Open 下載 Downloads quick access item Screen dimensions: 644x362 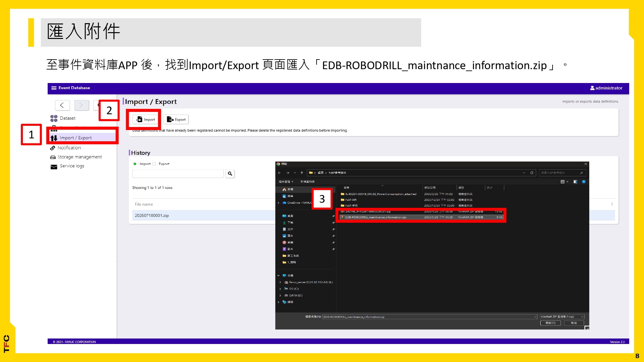tap(288, 223)
